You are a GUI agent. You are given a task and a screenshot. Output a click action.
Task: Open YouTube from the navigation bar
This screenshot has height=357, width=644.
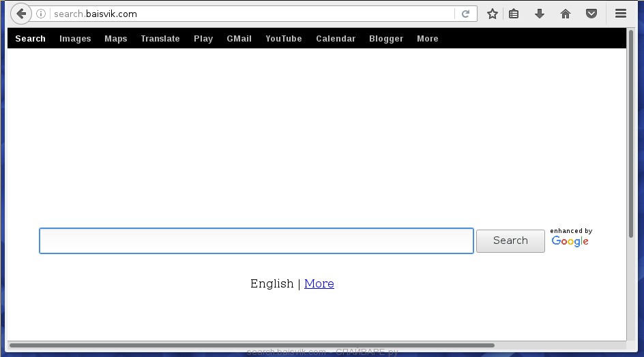(284, 39)
